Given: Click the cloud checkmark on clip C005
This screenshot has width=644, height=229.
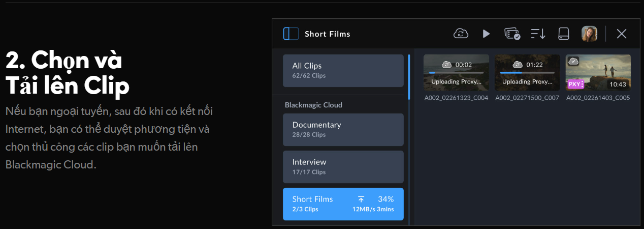Looking at the screenshot, I should [573, 61].
